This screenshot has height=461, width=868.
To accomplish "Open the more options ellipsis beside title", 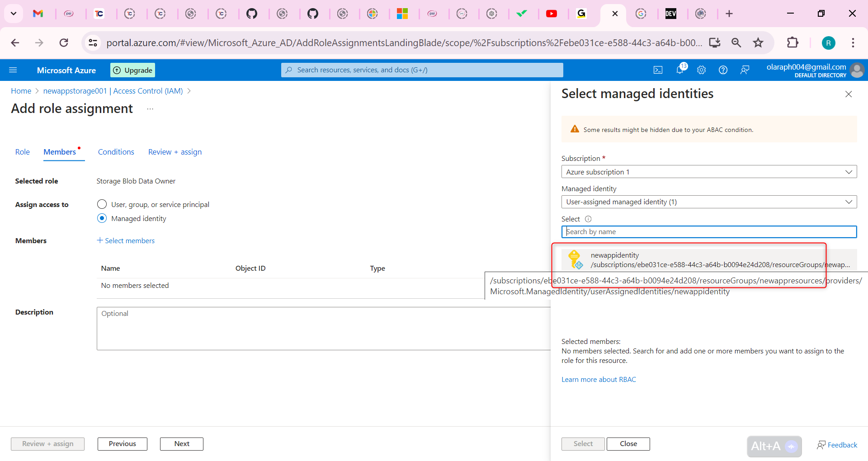I will [x=150, y=109].
